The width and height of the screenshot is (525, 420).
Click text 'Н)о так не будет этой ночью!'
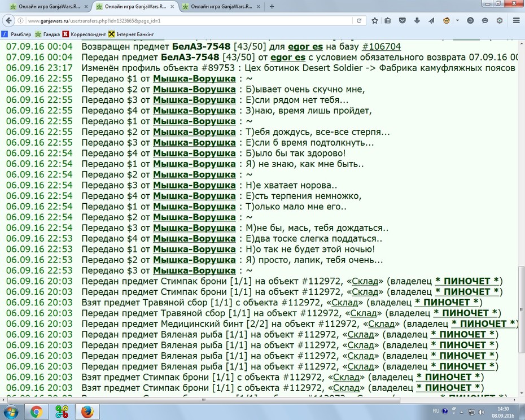tap(310, 249)
